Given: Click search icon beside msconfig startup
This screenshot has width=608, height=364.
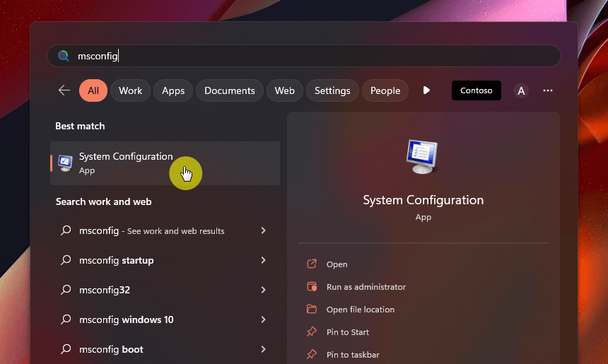Looking at the screenshot, I should (x=66, y=259).
